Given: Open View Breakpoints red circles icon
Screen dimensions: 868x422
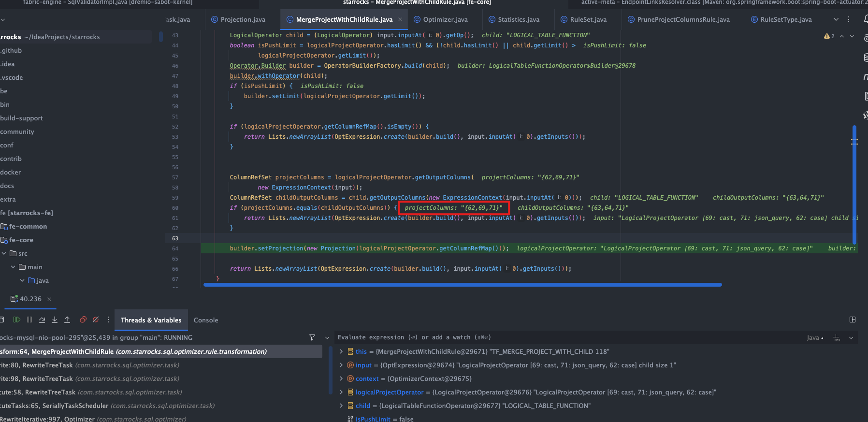Looking at the screenshot, I should 83,320.
